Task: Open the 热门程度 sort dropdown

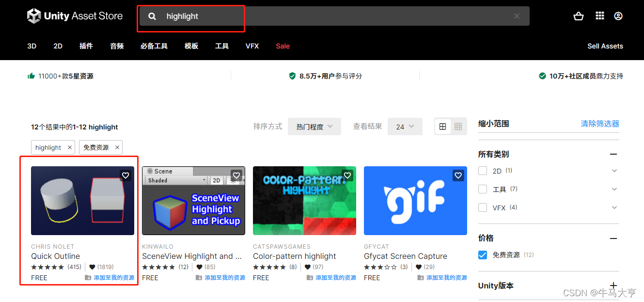Action: [314, 127]
